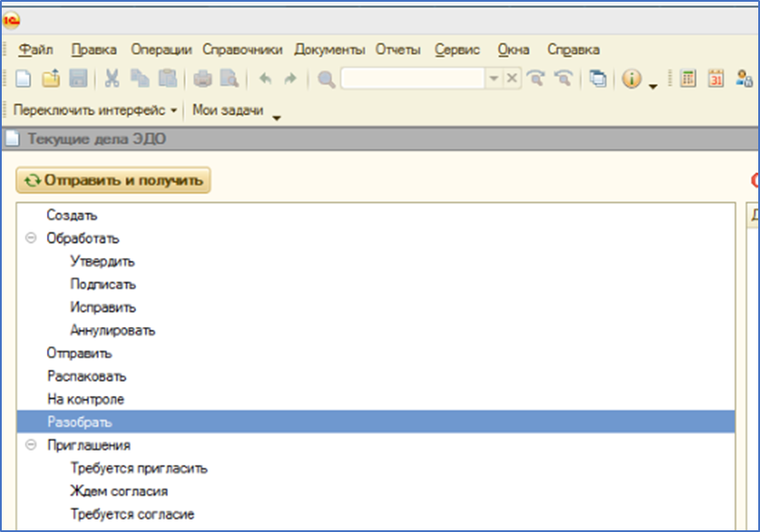The height and width of the screenshot is (532, 760).
Task: Click the Find next icon
Action: tap(536, 78)
